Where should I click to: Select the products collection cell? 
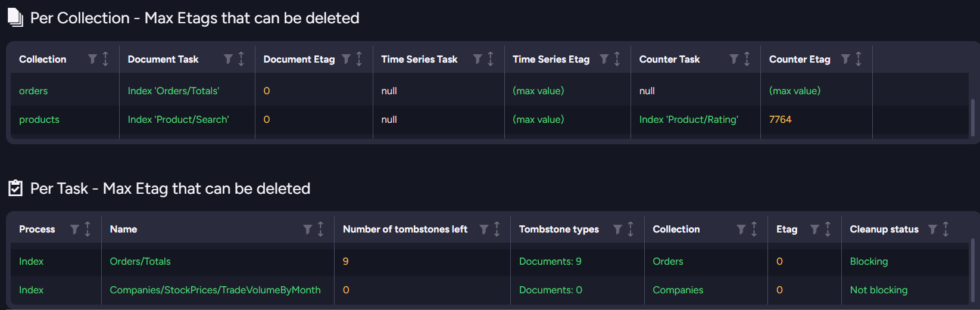tap(39, 119)
